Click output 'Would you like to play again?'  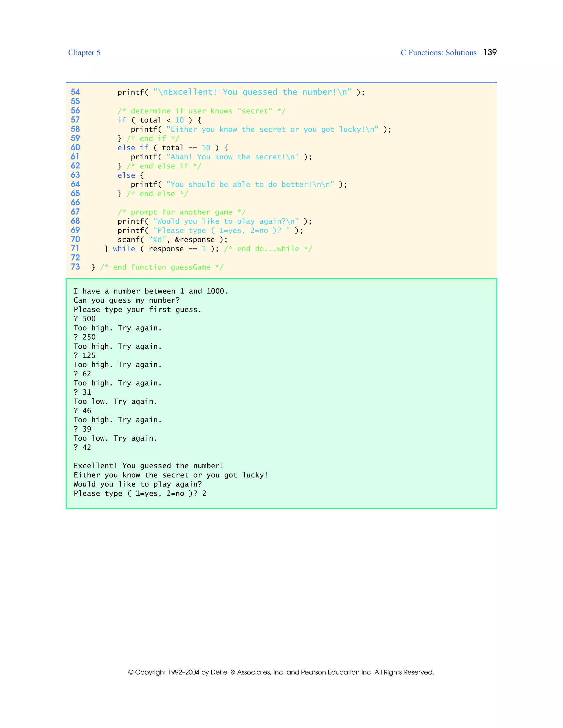138,484
